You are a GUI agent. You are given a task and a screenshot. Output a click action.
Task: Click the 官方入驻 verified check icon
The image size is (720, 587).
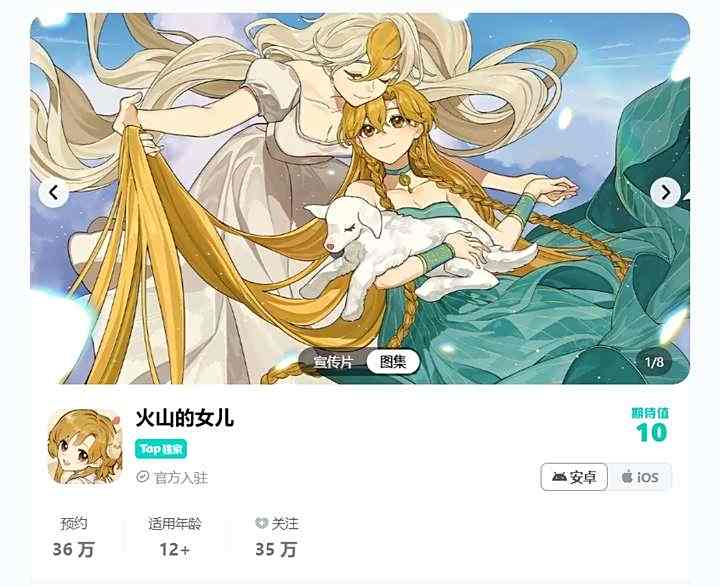(x=143, y=477)
